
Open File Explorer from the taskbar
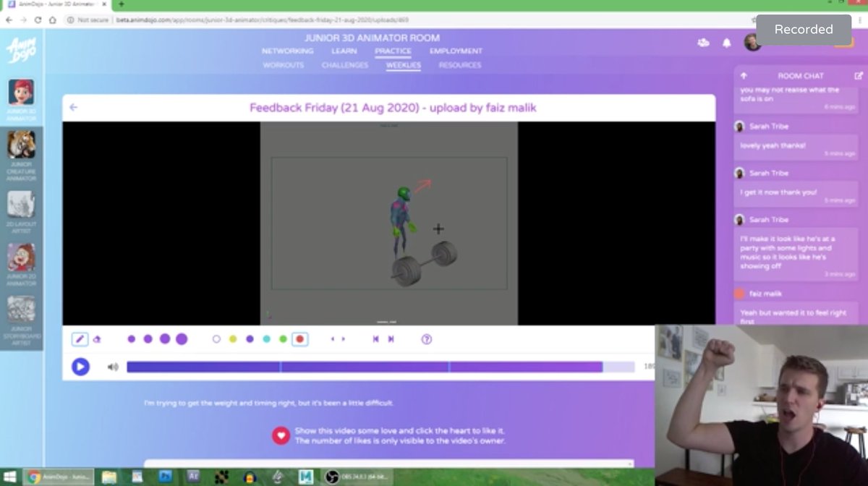point(109,477)
